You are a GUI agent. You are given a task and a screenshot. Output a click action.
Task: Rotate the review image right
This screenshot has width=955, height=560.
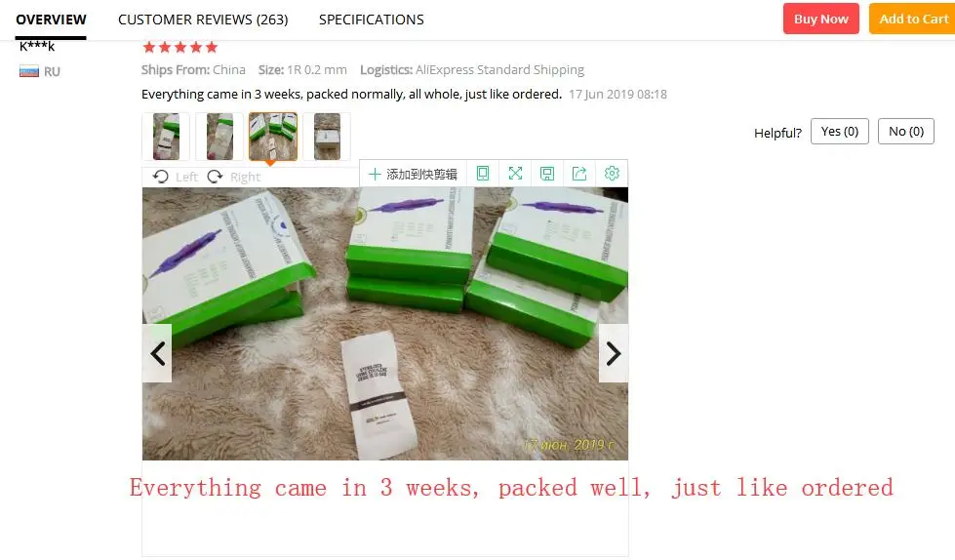click(x=234, y=177)
